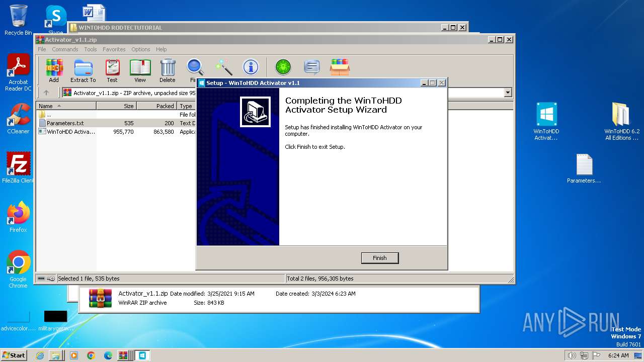The height and width of the screenshot is (362, 644).
Task: Switch to WinRAR via its taskbar button
Action: click(x=124, y=355)
